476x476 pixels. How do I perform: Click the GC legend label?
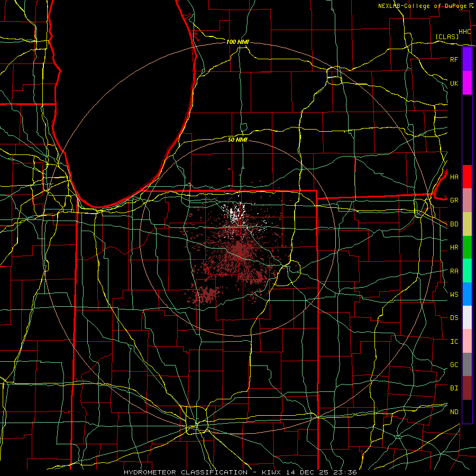click(x=454, y=364)
